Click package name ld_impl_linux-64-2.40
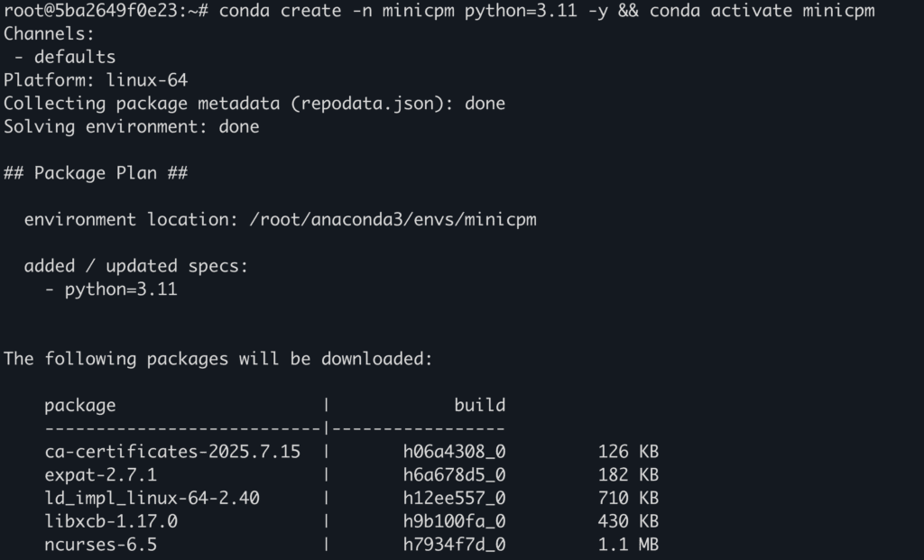924x560 pixels. [x=152, y=498]
